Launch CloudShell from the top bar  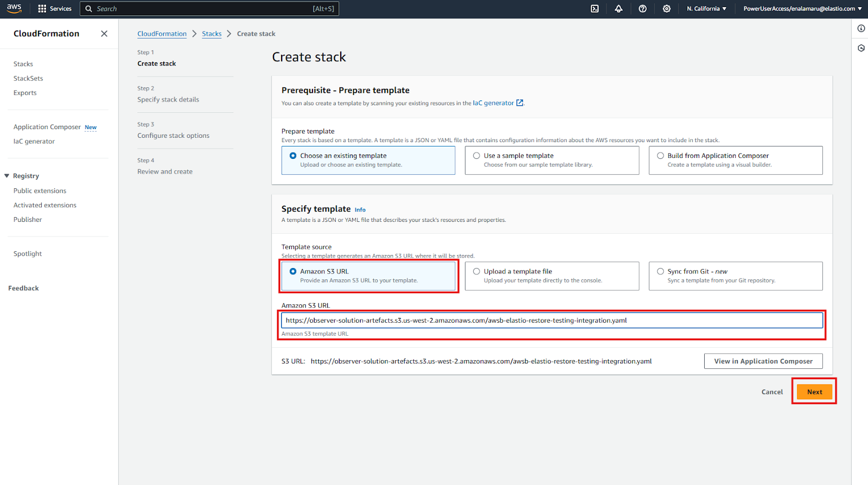pos(595,9)
